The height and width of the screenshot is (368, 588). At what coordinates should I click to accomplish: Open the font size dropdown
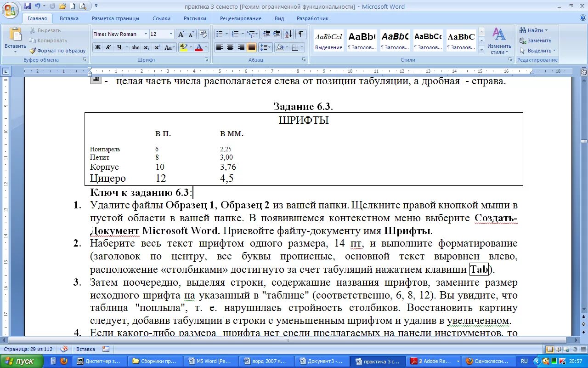[171, 34]
